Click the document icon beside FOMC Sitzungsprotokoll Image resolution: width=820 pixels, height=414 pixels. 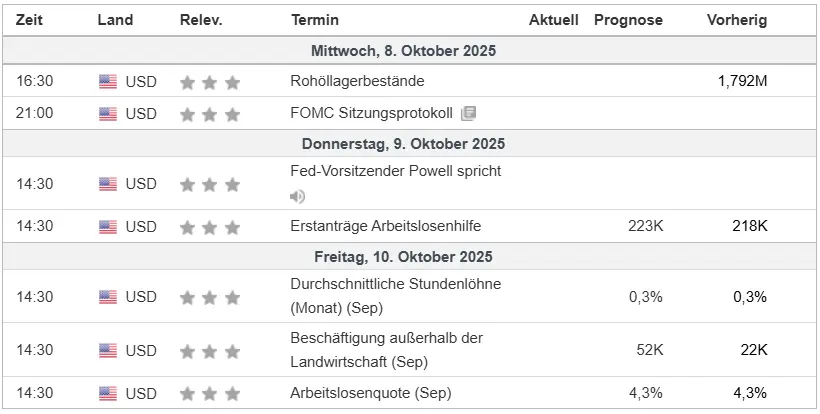(x=469, y=113)
